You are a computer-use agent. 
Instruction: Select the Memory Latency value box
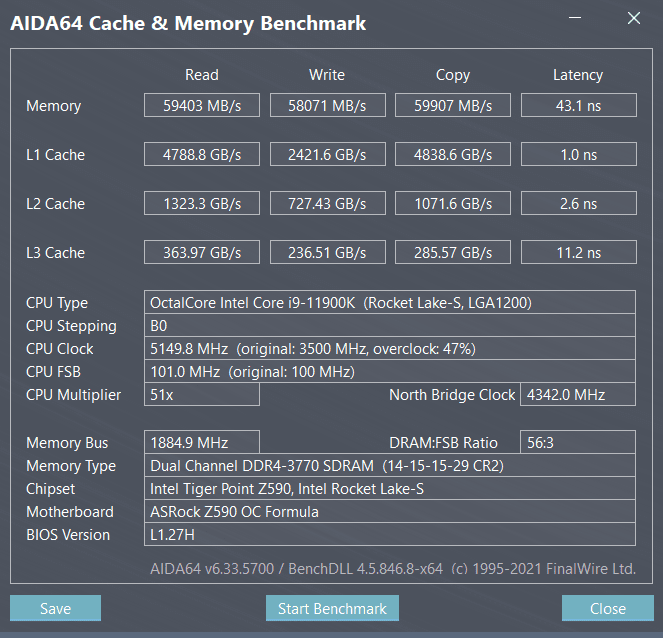[x=578, y=105]
